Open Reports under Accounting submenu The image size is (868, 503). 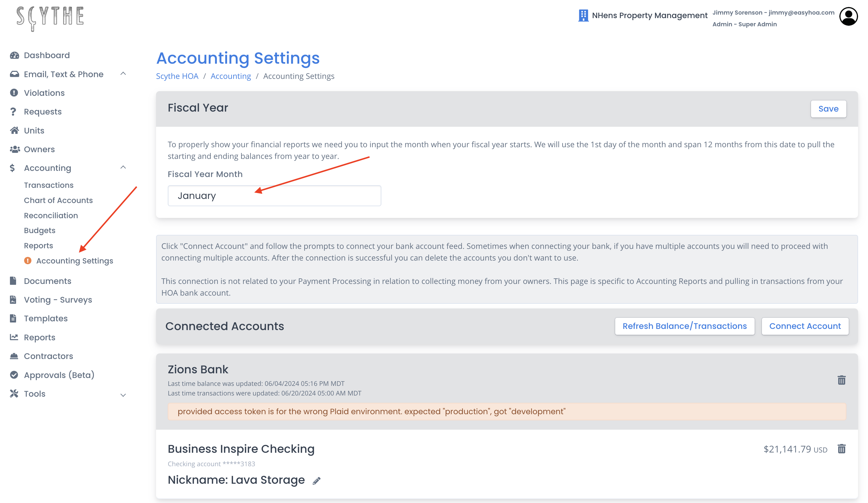click(x=38, y=245)
